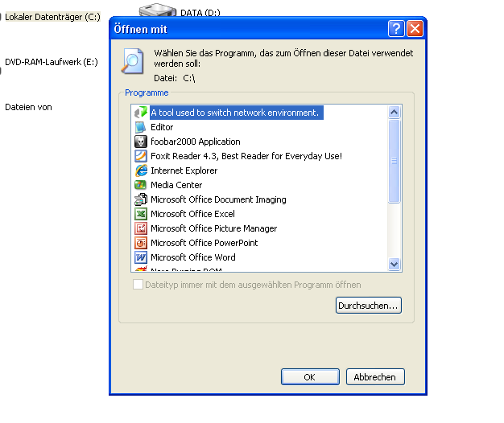Toggle 'Dateityp immer mit dem ausgewählten Programm öffnen'
Image resolution: width=504 pixels, height=423 pixels.
point(138,285)
